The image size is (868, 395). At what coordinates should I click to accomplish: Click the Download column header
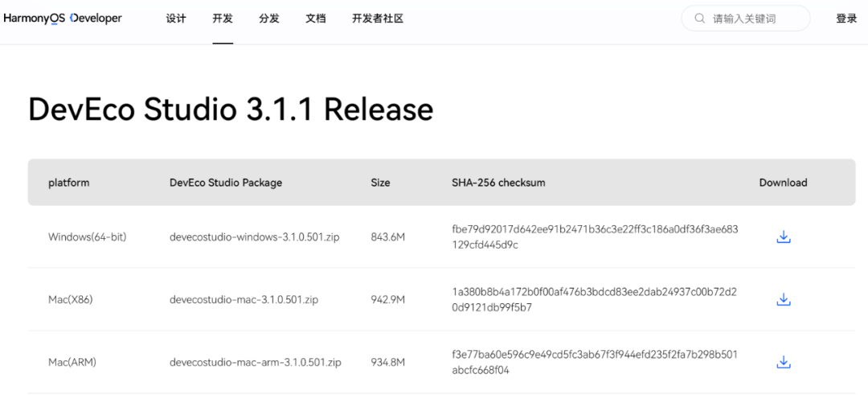click(784, 183)
